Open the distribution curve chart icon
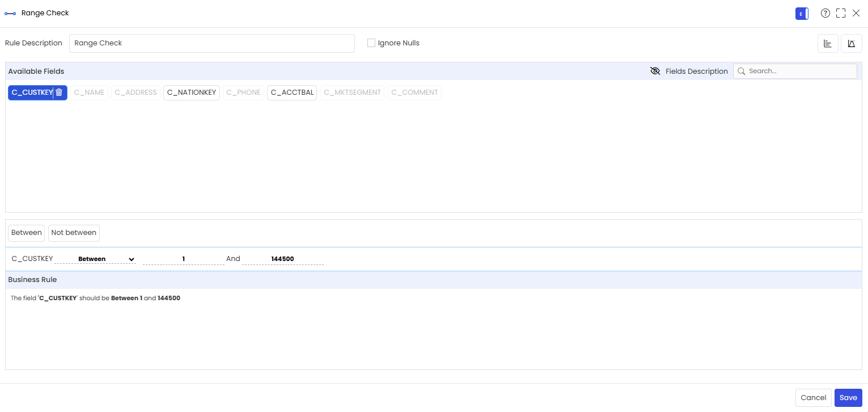 point(851,44)
